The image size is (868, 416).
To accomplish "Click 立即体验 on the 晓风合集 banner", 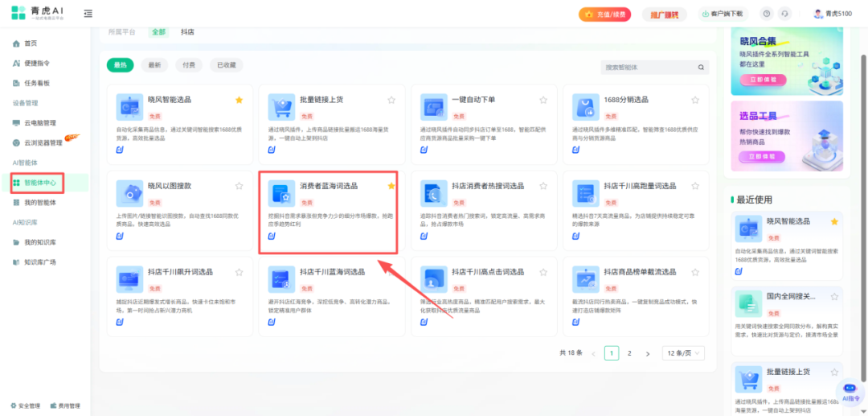I will click(x=763, y=79).
